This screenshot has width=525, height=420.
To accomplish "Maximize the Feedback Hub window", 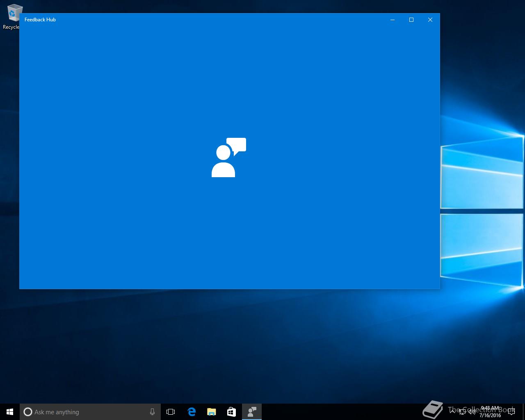I will 411,20.
